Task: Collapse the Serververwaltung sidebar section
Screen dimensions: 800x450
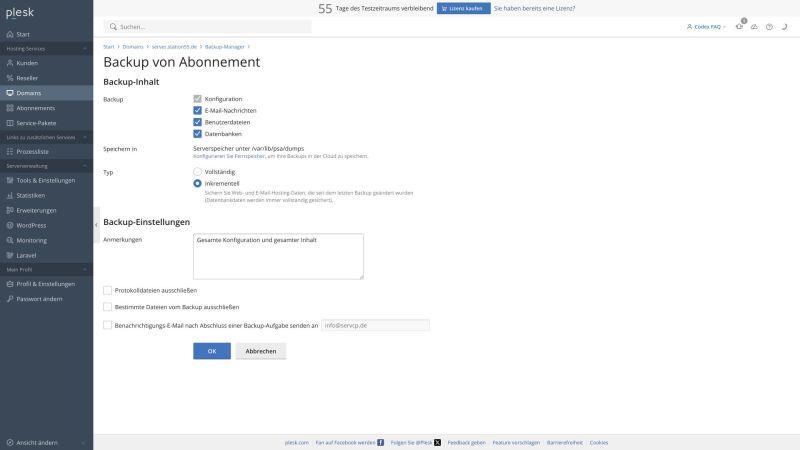Action: pyautogui.click(x=85, y=166)
